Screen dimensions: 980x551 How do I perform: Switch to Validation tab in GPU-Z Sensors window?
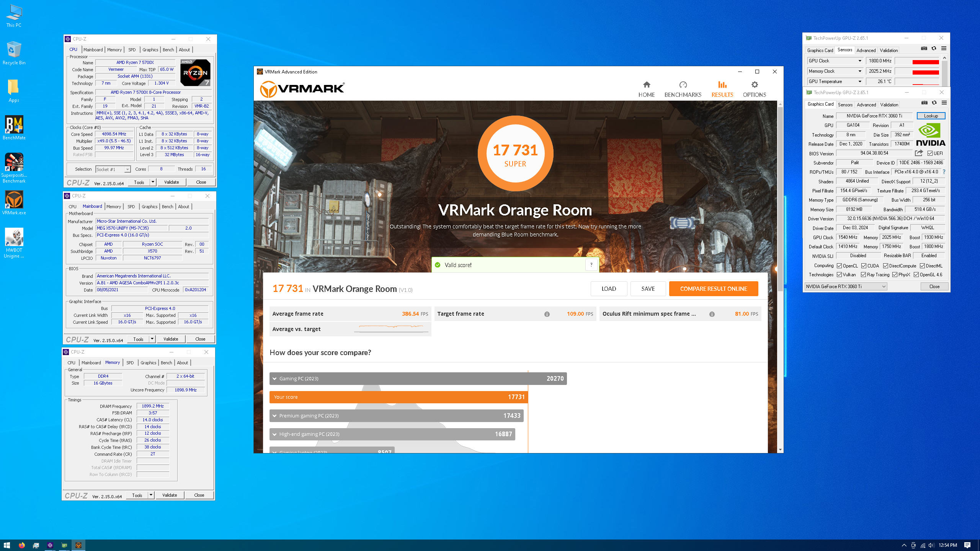point(889,50)
